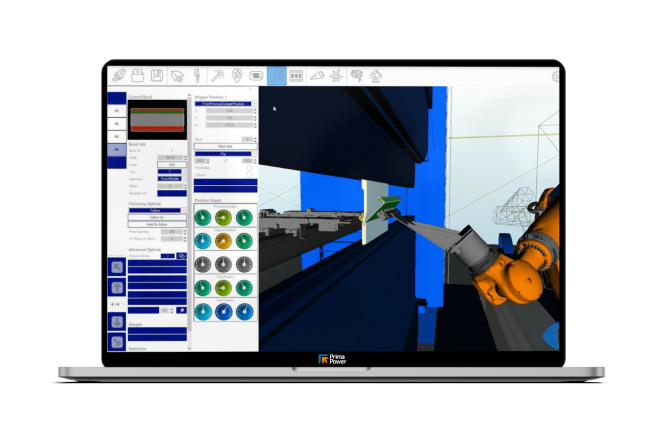Viewport: 665px width, 436px height.
Task: Select the B2 bend tab
Action: click(x=117, y=122)
